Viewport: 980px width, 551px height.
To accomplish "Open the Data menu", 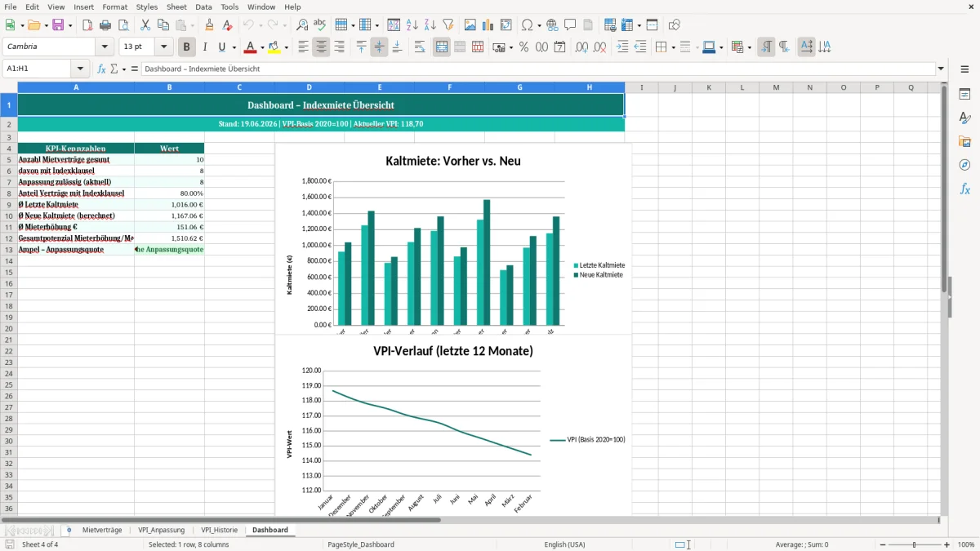I will point(203,7).
